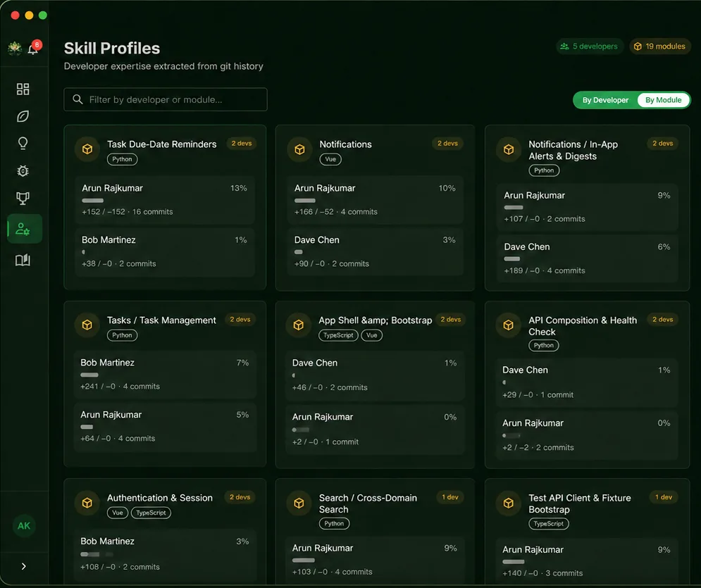701x588 pixels.
Task: Click the '+152 / −152 · 16 commits' stats
Action: 128,212
